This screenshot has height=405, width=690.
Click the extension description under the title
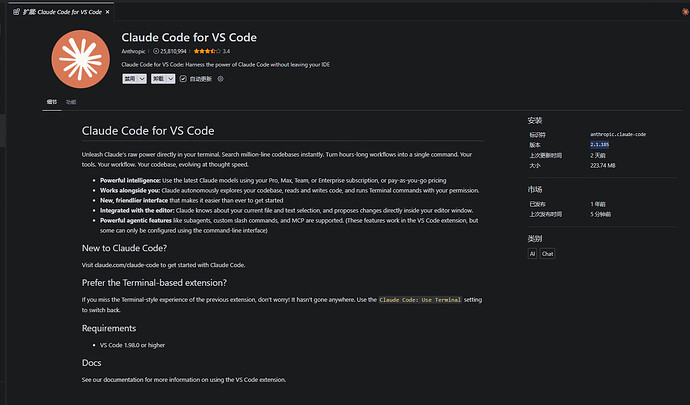tap(225, 65)
